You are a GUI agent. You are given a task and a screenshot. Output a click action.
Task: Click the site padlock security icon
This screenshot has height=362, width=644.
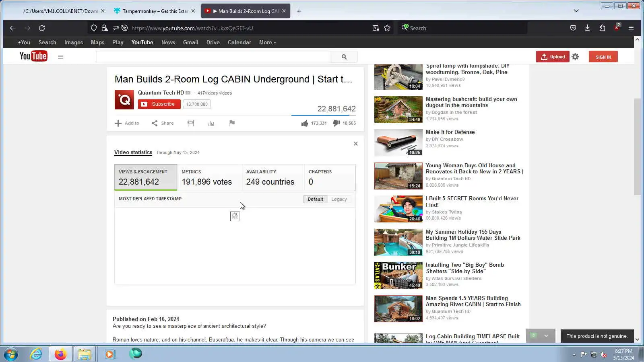point(105,28)
